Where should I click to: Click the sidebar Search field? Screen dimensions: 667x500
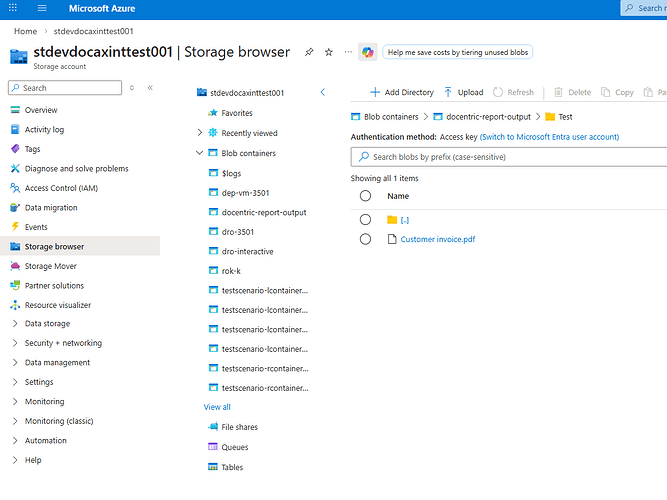click(65, 88)
